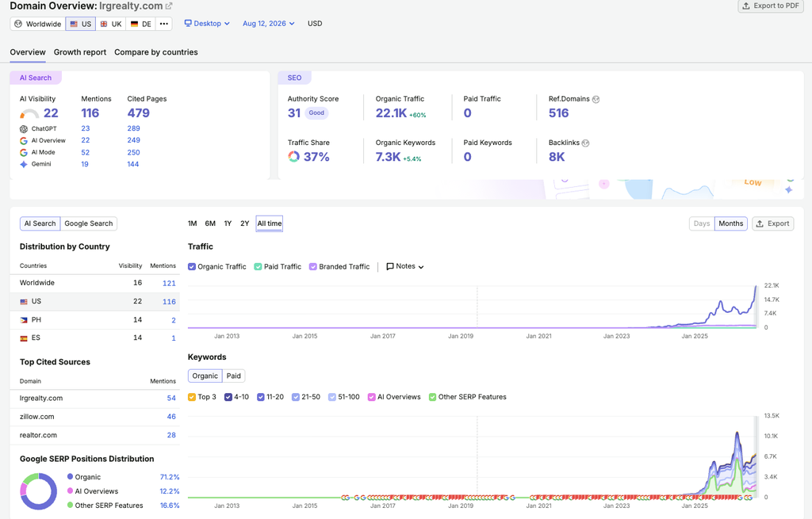Open more countries ellipsis menu
The image size is (812, 519).
tap(163, 24)
